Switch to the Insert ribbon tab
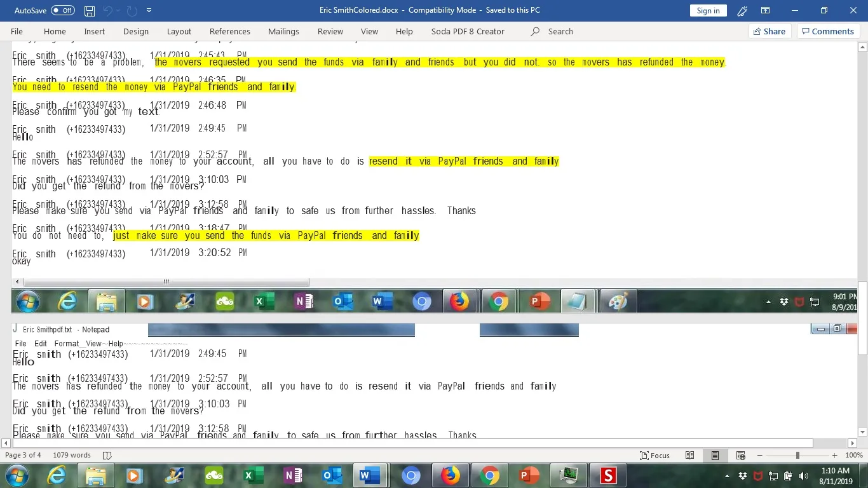The height and width of the screenshot is (488, 868). click(95, 31)
